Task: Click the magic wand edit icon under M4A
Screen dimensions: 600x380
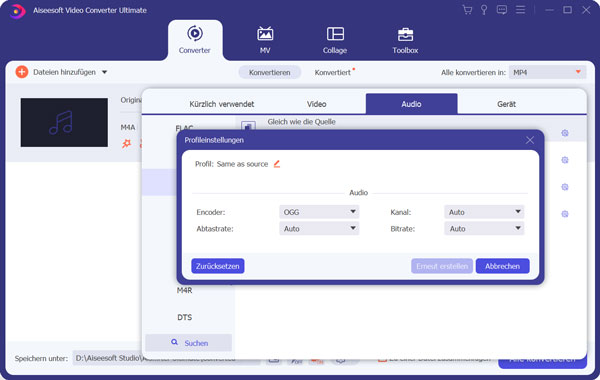Action: coord(126,144)
